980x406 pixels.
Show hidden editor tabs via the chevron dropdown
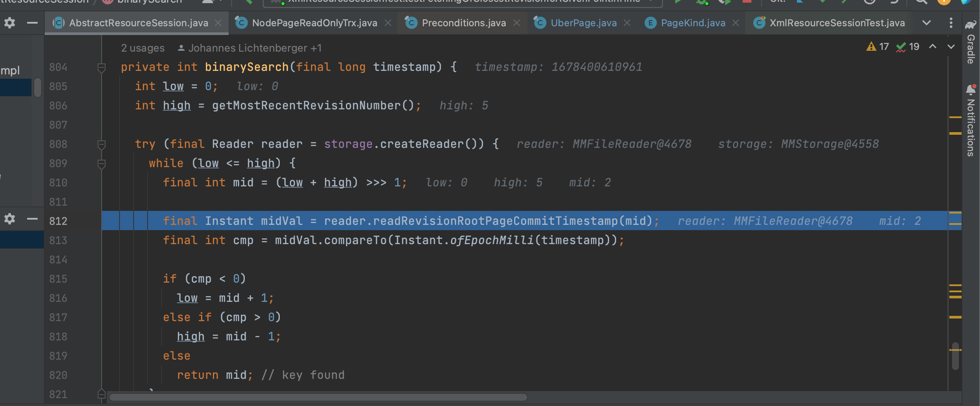point(927,23)
